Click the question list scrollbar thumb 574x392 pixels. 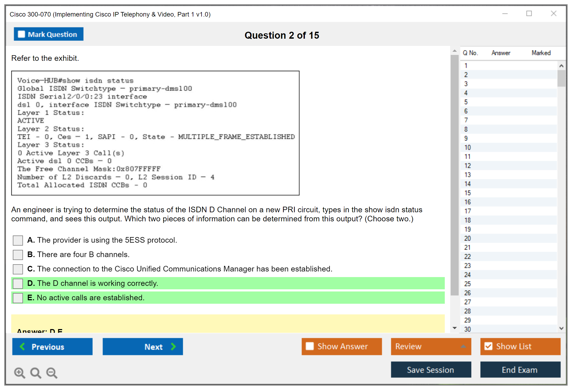pos(561,78)
